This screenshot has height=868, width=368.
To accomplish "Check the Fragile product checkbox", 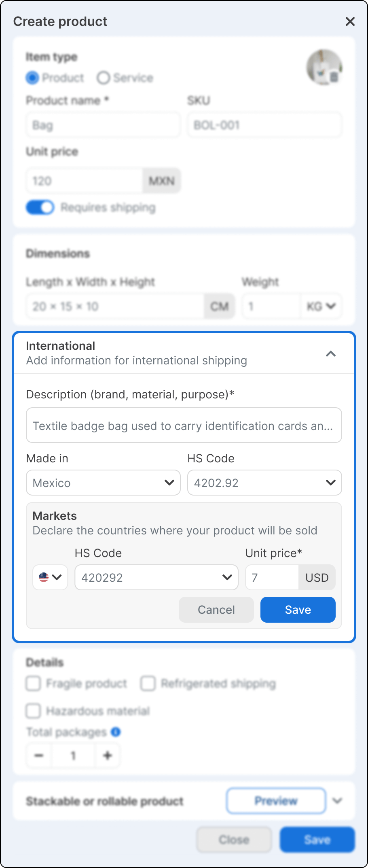I will click(x=34, y=683).
